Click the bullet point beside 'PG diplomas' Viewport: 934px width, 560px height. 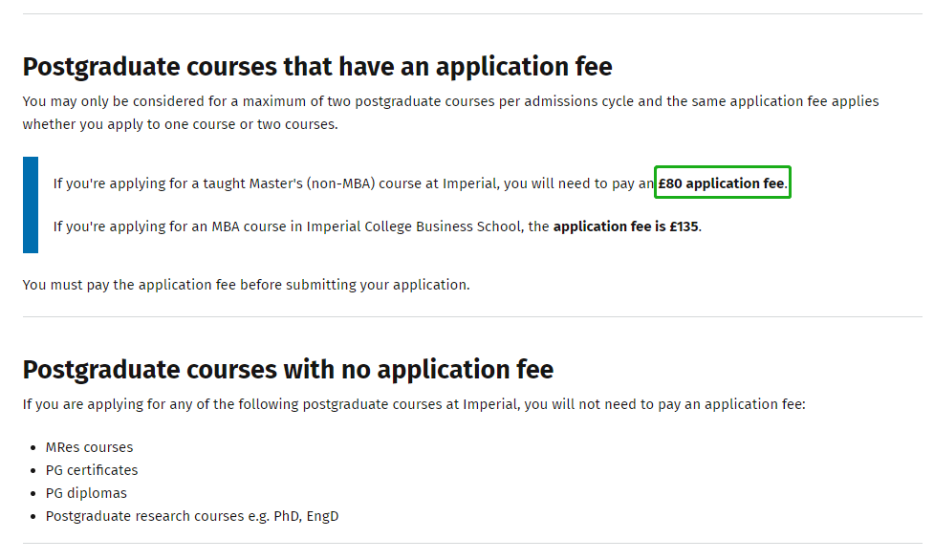[32, 494]
